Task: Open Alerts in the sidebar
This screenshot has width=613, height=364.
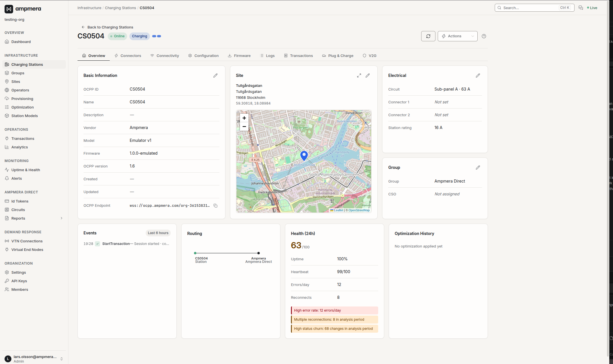Action: coord(34,178)
